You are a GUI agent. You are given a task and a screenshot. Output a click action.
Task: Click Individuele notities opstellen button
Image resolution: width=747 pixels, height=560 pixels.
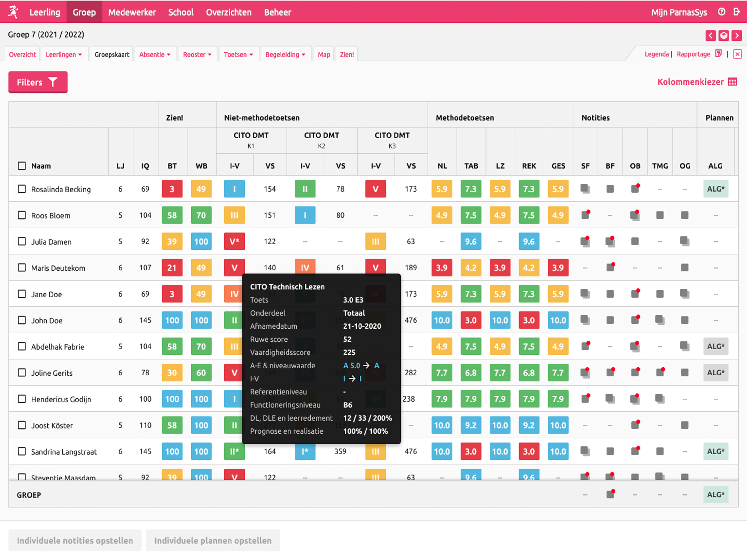tap(75, 540)
